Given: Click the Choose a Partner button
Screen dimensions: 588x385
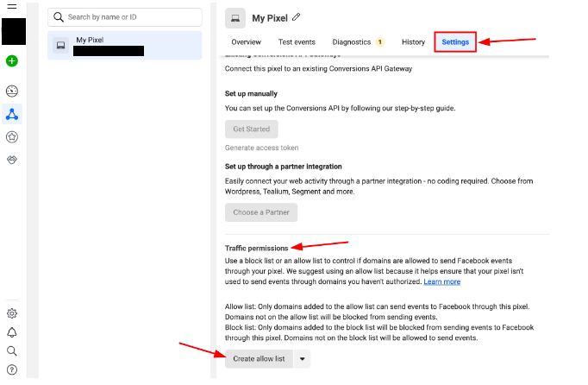Looking at the screenshot, I should click(x=261, y=212).
